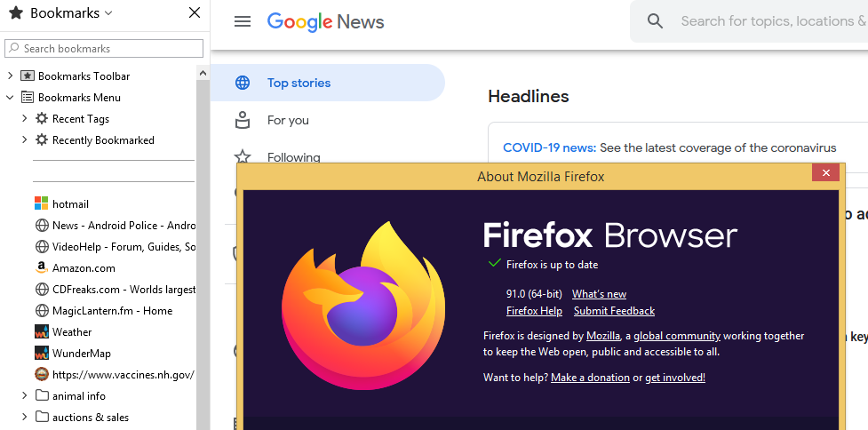Select the Bookmarks Toolbar star icon
Viewport: 868px width, 430px height.
point(28,76)
